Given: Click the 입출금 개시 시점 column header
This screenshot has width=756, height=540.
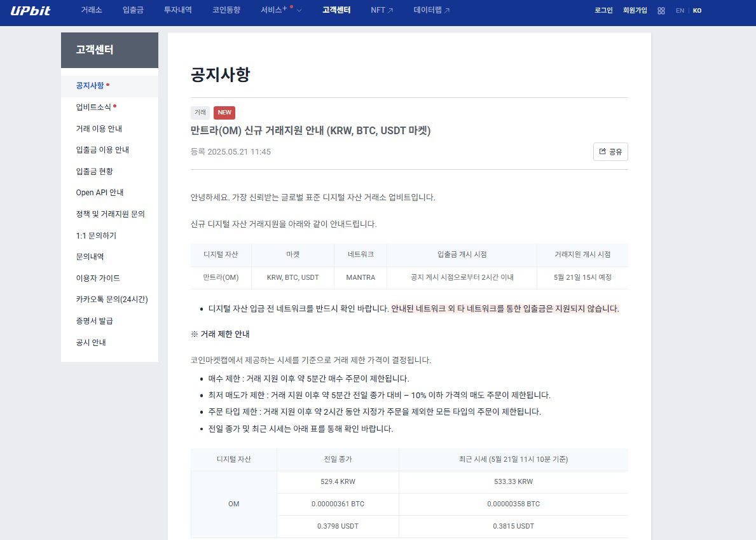Looking at the screenshot, I should point(462,254).
